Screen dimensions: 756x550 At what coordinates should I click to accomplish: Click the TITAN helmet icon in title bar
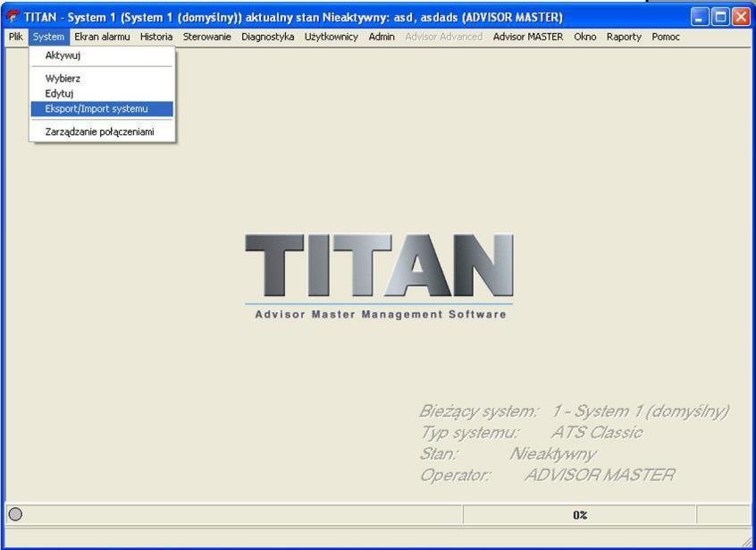pos(13,17)
